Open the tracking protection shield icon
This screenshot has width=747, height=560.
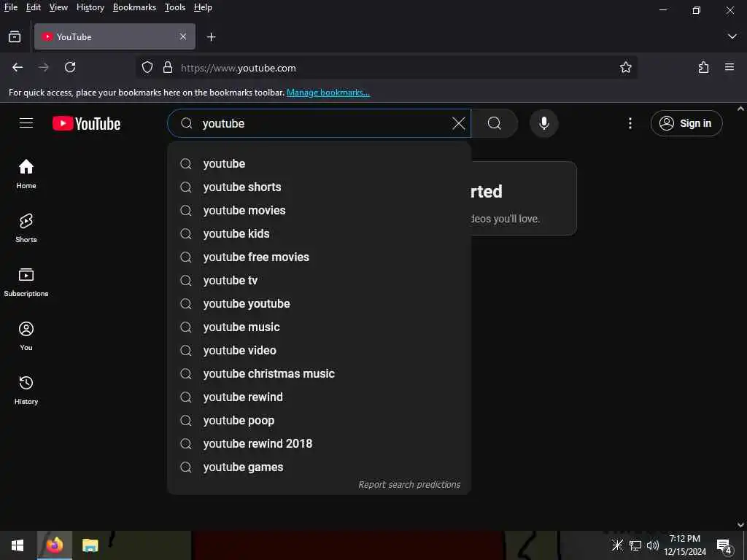click(x=147, y=68)
